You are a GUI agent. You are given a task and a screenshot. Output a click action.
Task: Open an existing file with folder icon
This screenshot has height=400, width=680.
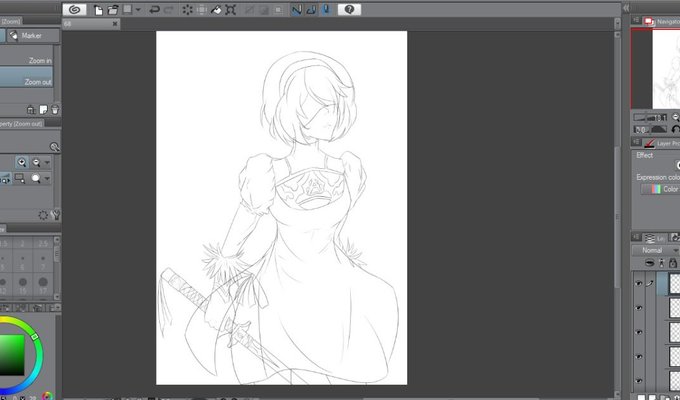click(113, 10)
